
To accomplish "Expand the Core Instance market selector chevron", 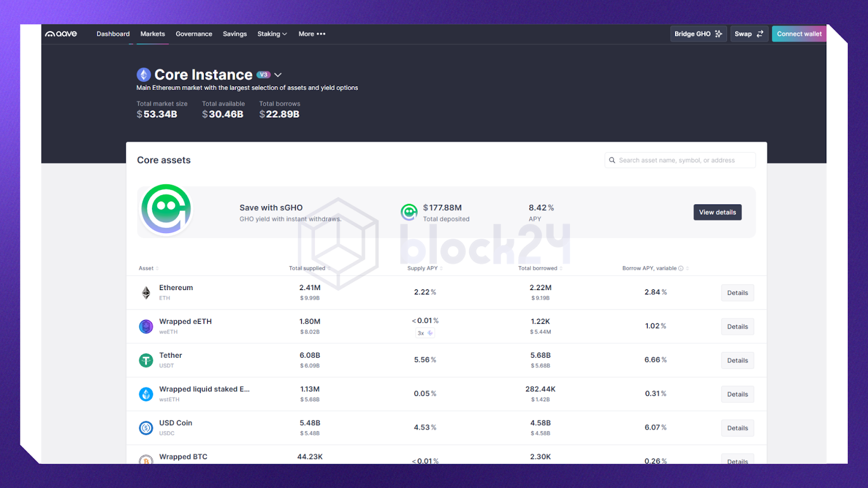I will (278, 75).
